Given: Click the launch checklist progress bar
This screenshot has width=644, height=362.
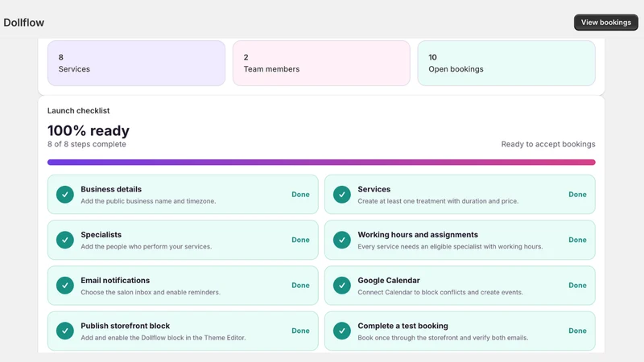Looking at the screenshot, I should [321, 162].
